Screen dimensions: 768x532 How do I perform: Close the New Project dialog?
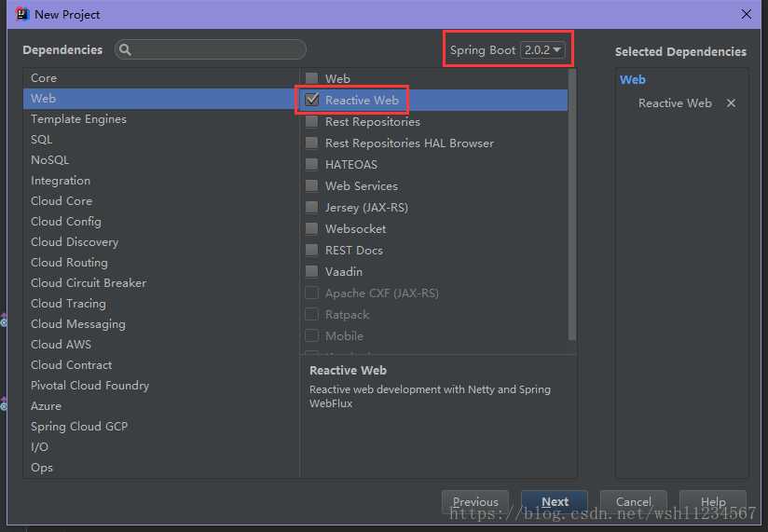[746, 14]
